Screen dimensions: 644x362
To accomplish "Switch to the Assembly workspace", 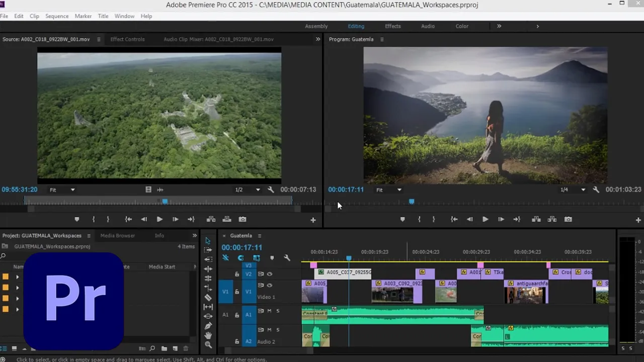I will pos(316,26).
